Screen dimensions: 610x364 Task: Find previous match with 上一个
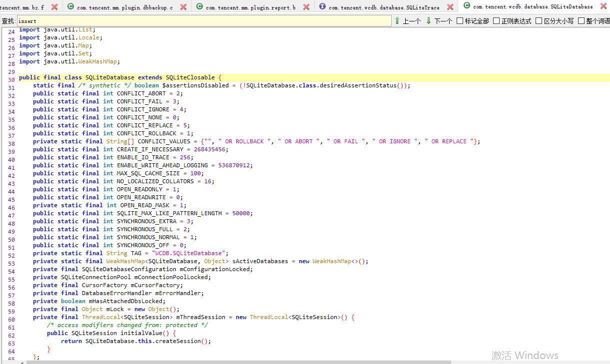[x=407, y=21]
